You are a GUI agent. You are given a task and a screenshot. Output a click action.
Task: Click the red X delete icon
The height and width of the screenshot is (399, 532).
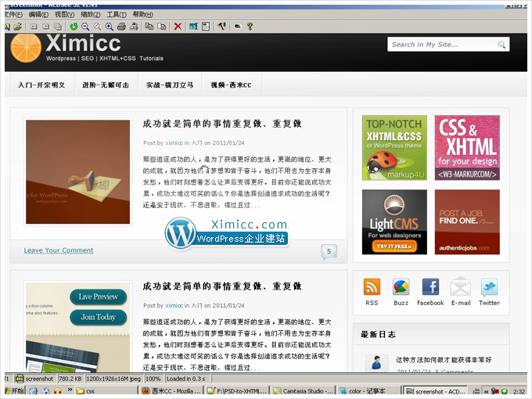178,27
